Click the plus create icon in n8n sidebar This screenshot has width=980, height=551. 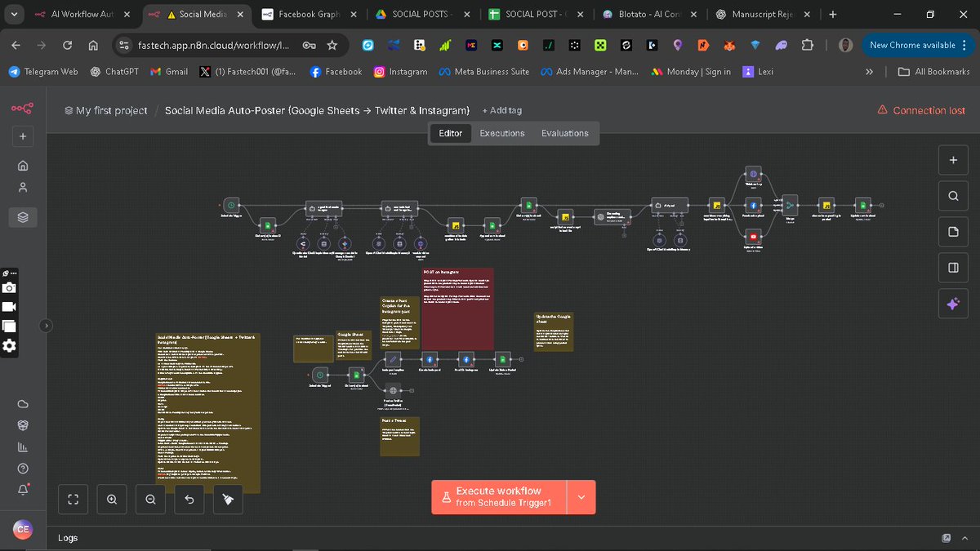[23, 137]
